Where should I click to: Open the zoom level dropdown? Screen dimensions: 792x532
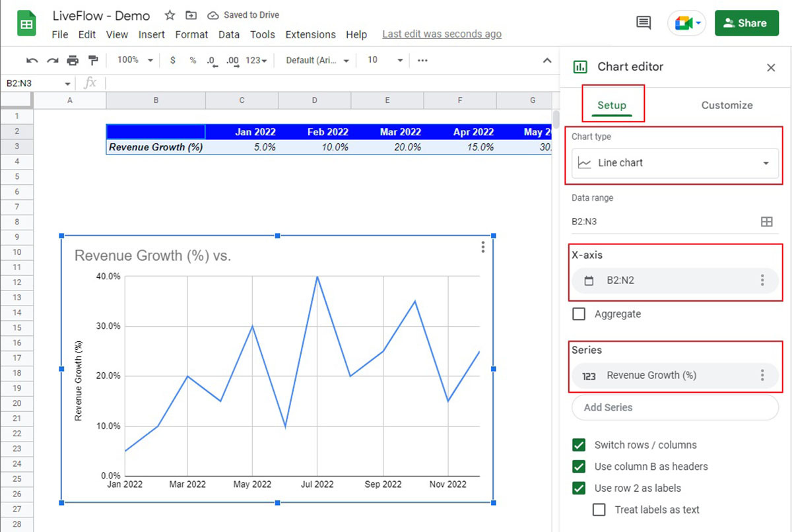[x=134, y=60]
